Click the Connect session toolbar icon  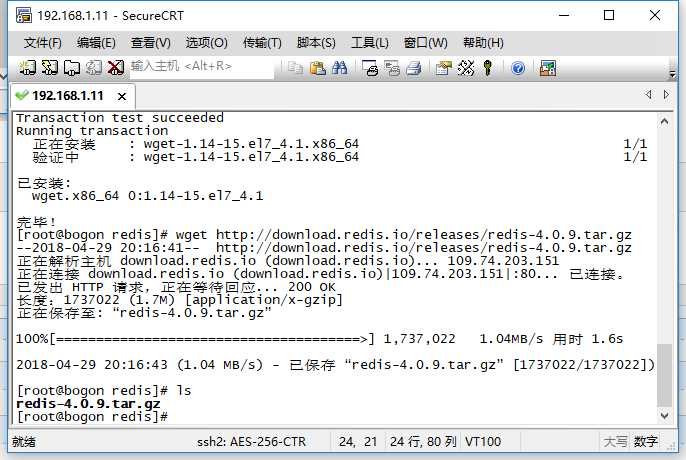(28, 68)
